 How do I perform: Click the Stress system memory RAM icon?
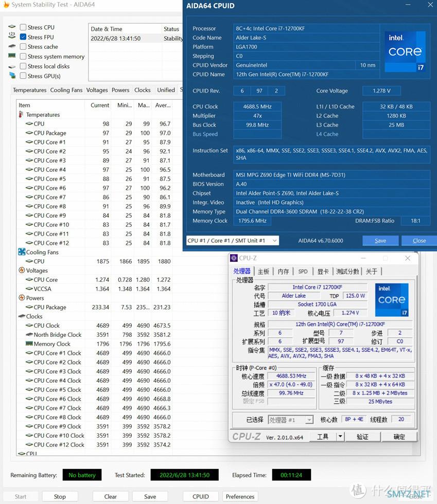pos(12,56)
